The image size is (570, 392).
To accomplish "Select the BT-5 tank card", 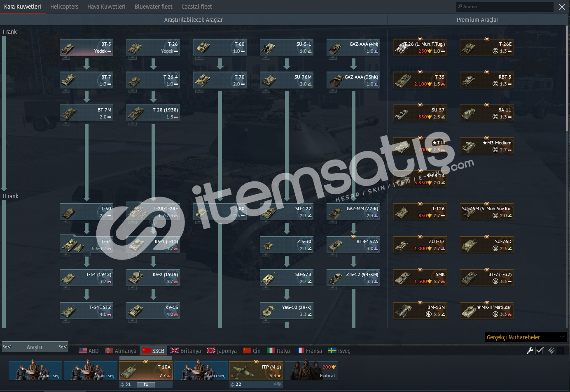I will [86, 47].
